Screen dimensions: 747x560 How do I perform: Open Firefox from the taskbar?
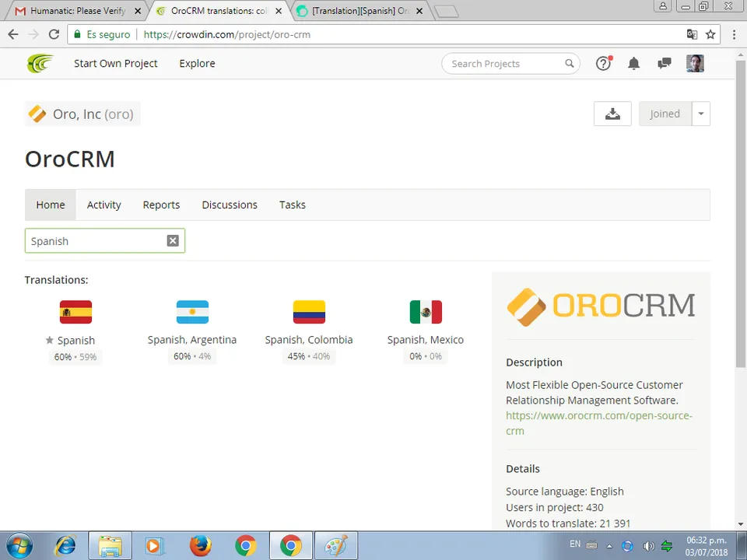[x=201, y=546]
